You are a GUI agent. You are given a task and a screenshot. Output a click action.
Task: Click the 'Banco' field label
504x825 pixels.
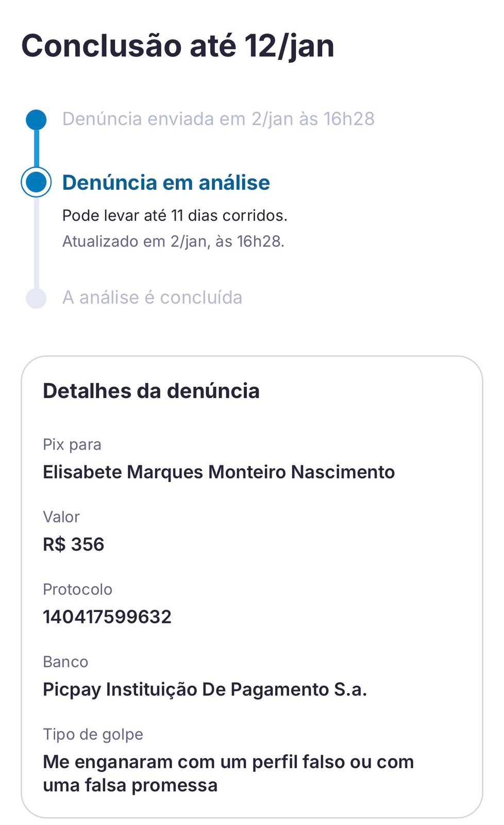65,662
